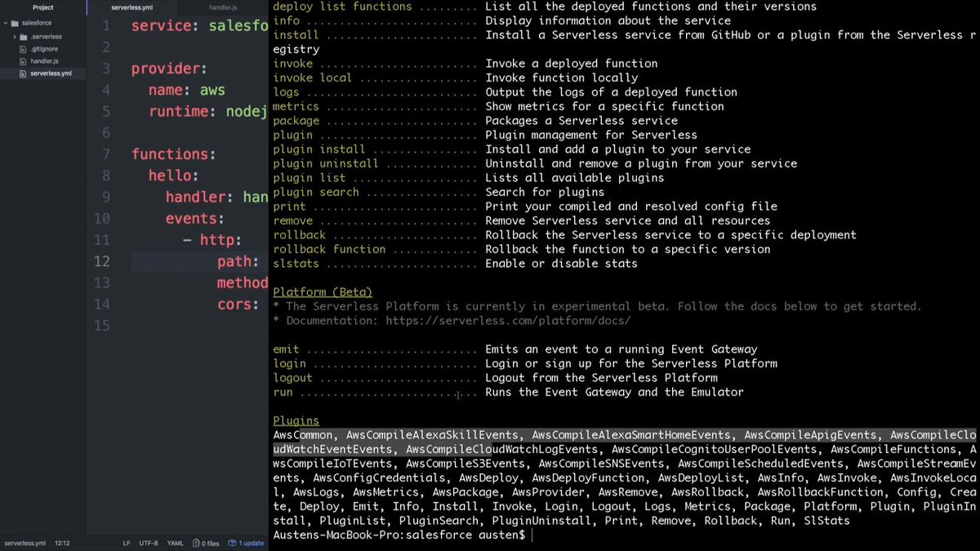Screen dimensions: 980x551
Task: Click the 'emit' command in terminal
Action: click(286, 349)
